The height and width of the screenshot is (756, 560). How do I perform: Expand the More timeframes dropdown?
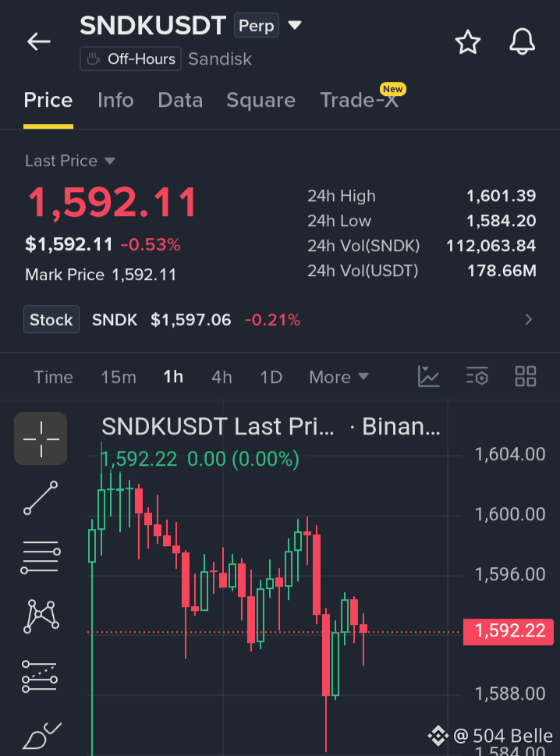tap(338, 377)
